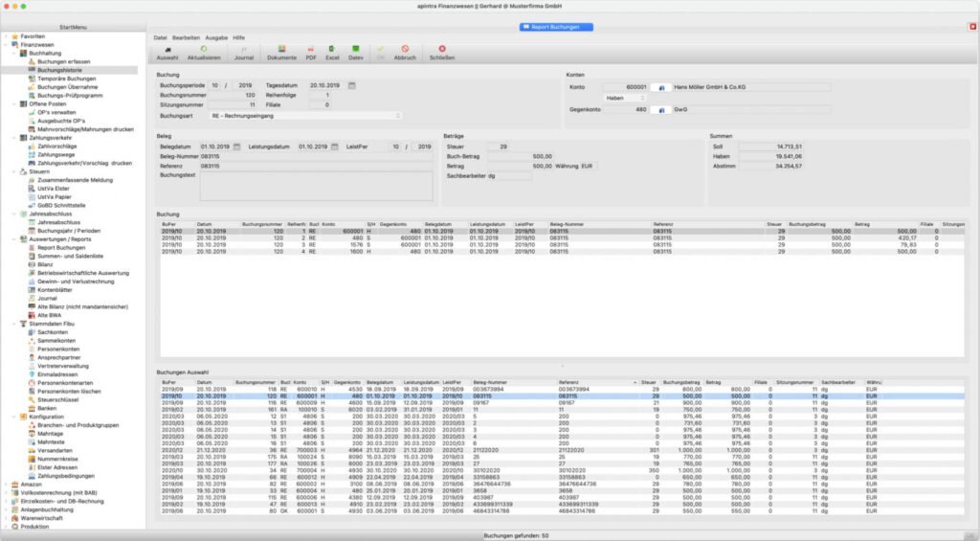Open Buchungen erfassen in sidebar
This screenshot has width=980, height=541.
[x=64, y=62]
